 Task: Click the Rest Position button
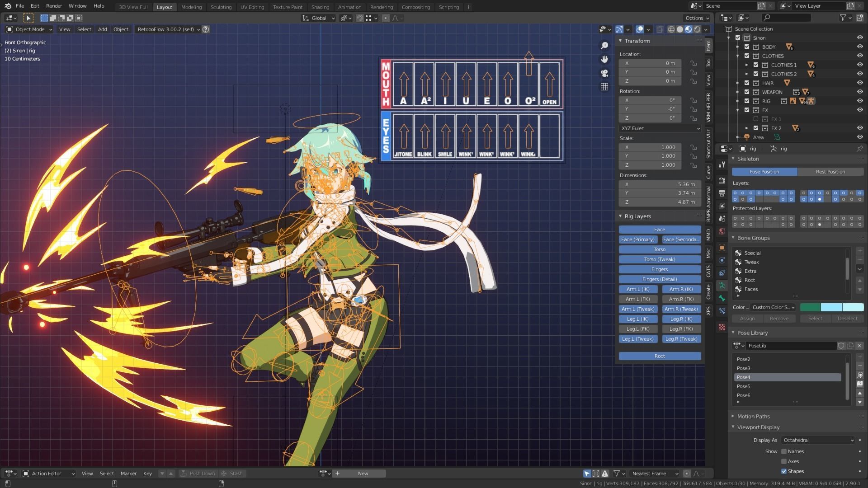coord(830,172)
